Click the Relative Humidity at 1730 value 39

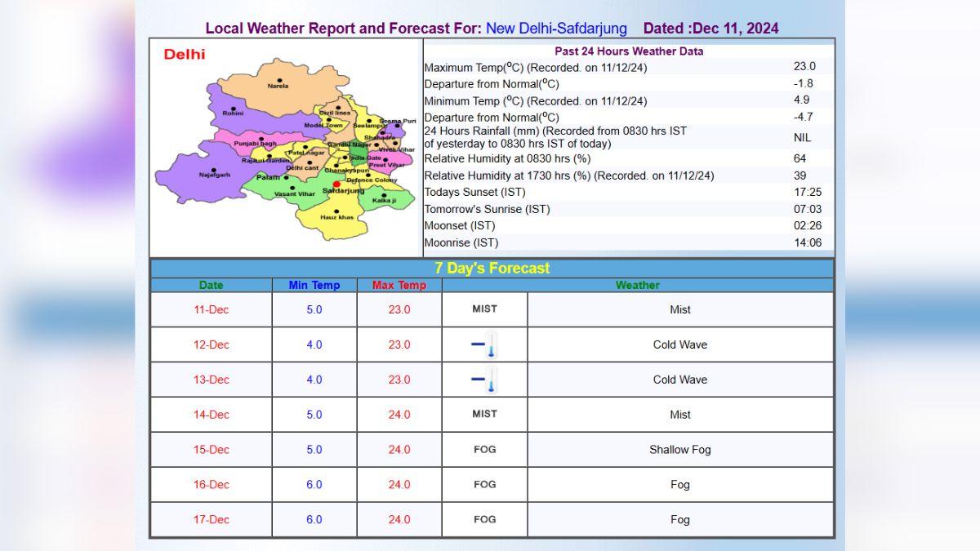(800, 176)
